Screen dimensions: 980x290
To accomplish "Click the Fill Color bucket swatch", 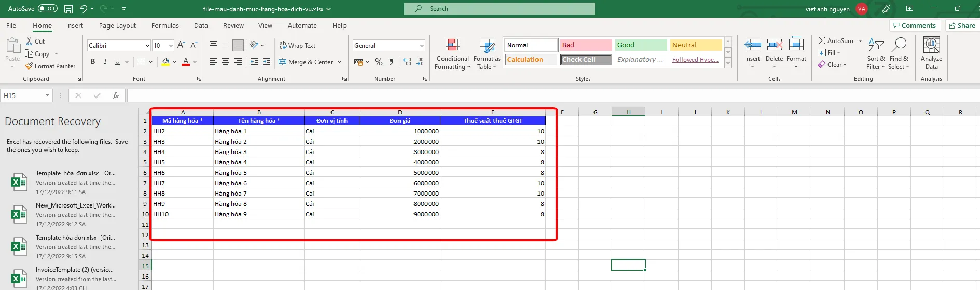I will click(x=165, y=62).
